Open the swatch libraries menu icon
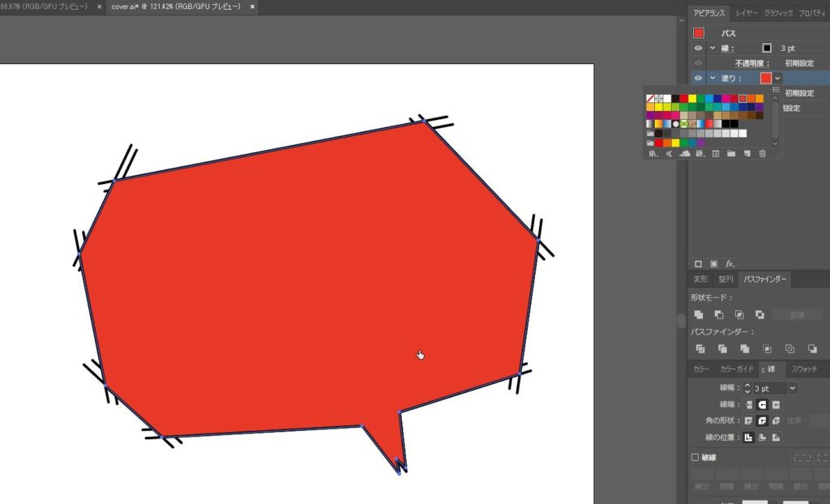The height and width of the screenshot is (504, 830). click(652, 153)
